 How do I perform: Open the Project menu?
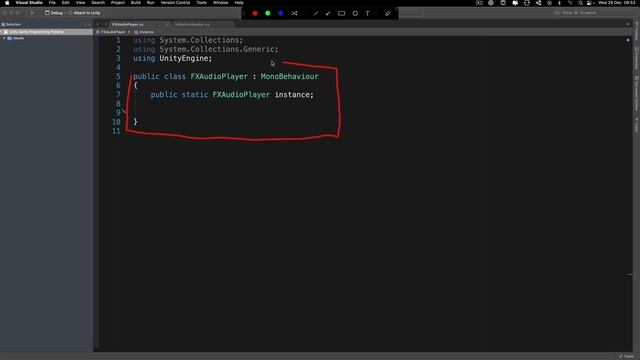point(118,2)
